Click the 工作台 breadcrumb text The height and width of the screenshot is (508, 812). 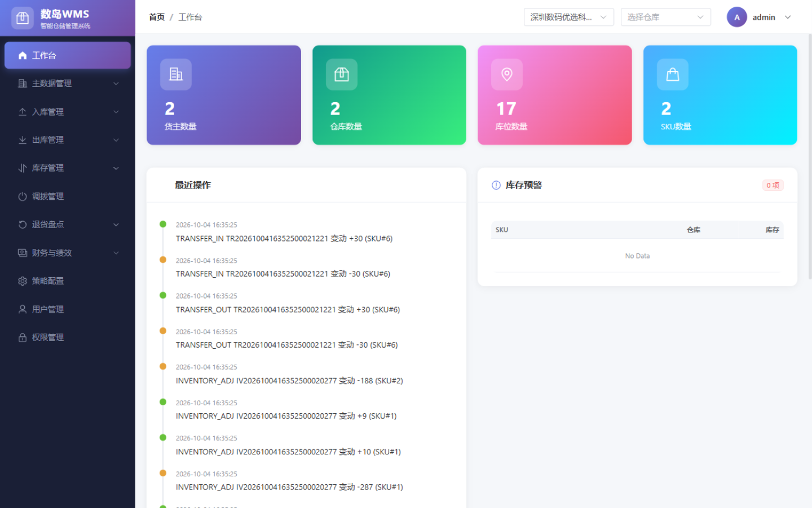[190, 17]
